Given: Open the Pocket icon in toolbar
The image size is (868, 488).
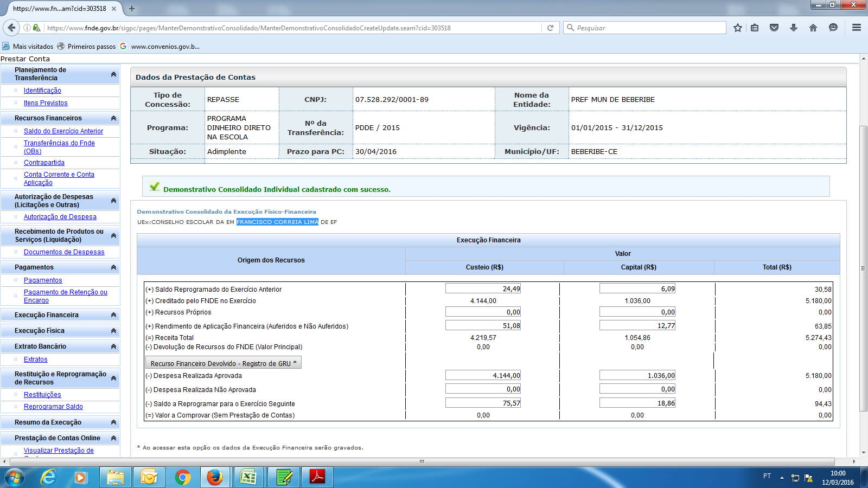Looking at the screenshot, I should click(774, 28).
